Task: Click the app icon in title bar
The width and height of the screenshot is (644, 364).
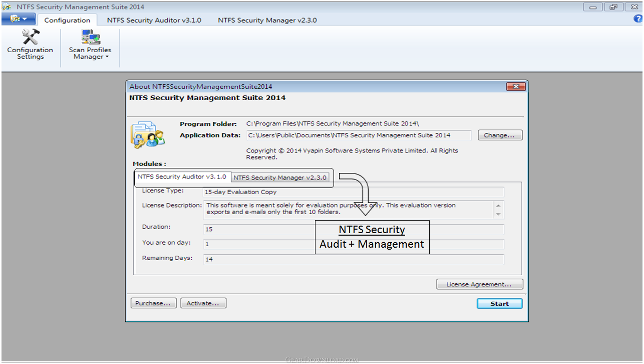Action: point(7,7)
